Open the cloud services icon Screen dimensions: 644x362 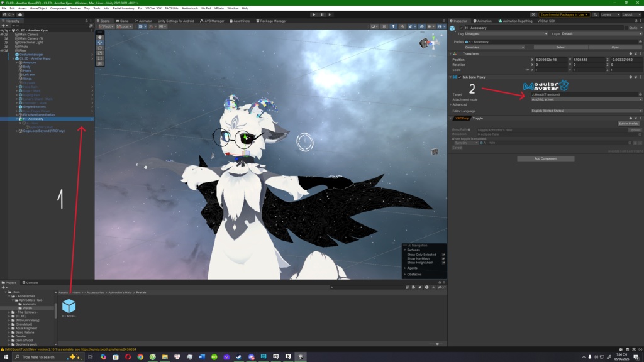coord(19,14)
